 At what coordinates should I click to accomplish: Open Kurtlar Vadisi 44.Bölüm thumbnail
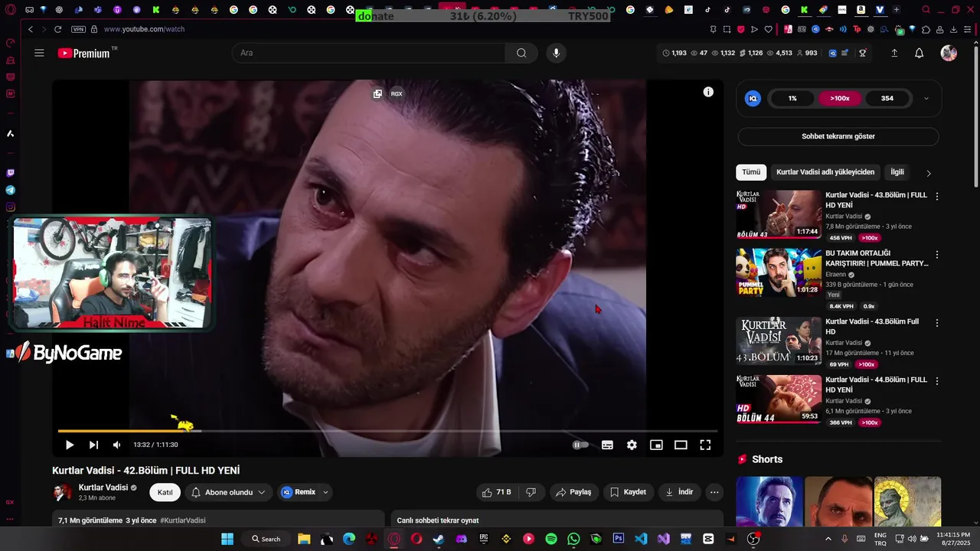point(779,399)
